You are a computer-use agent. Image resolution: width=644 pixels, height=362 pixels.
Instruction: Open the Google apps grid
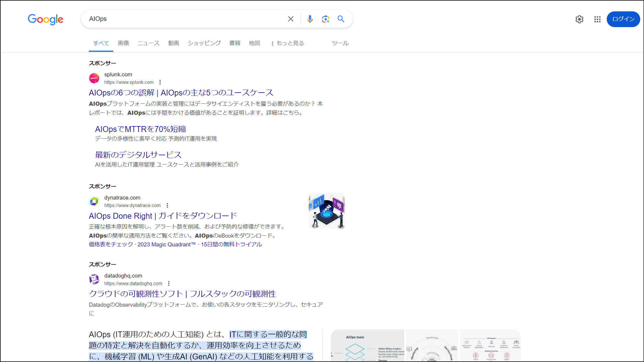click(x=597, y=19)
